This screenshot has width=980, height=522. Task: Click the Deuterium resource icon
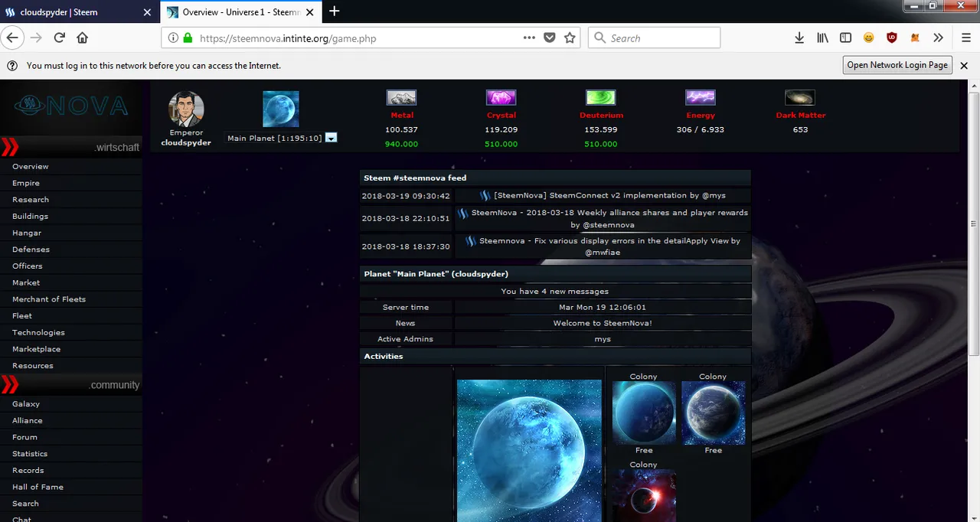click(601, 97)
